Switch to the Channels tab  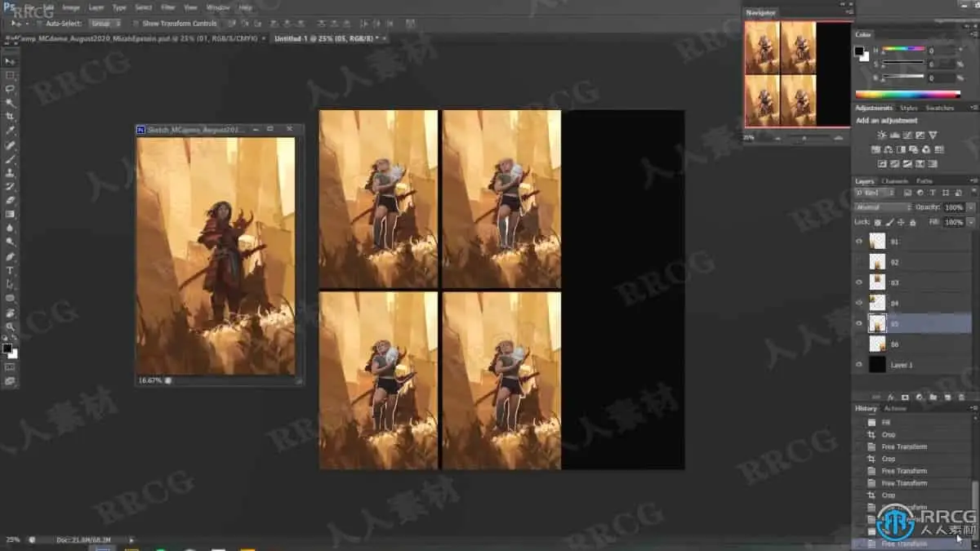tap(894, 181)
